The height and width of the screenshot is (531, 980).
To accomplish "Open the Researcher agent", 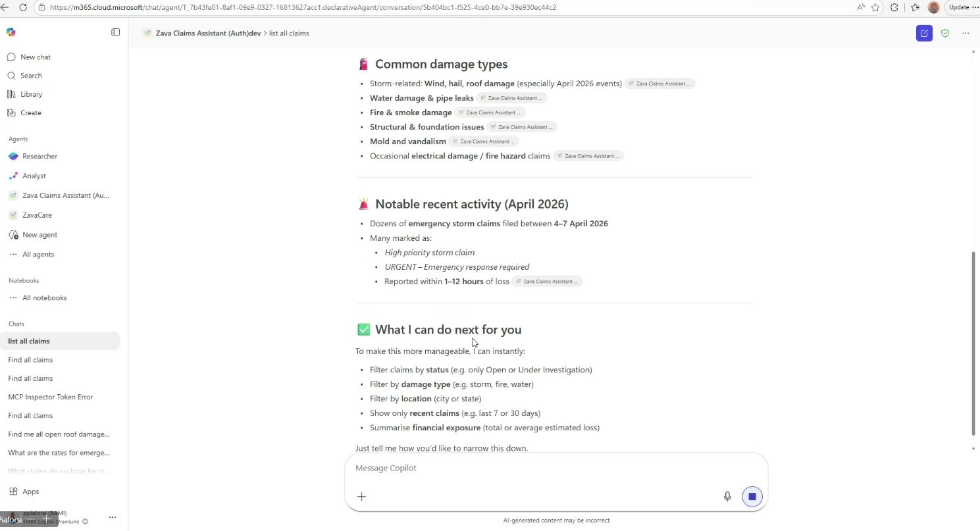I will [39, 156].
